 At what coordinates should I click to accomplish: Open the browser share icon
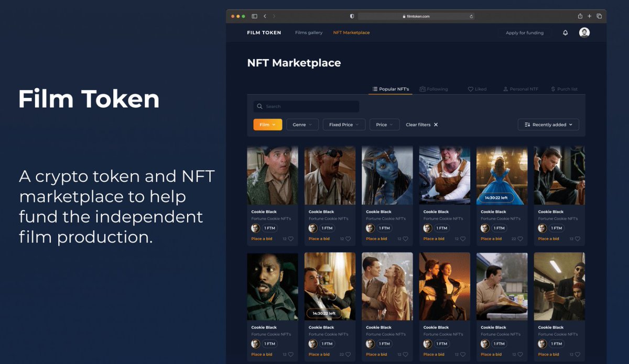click(x=580, y=16)
